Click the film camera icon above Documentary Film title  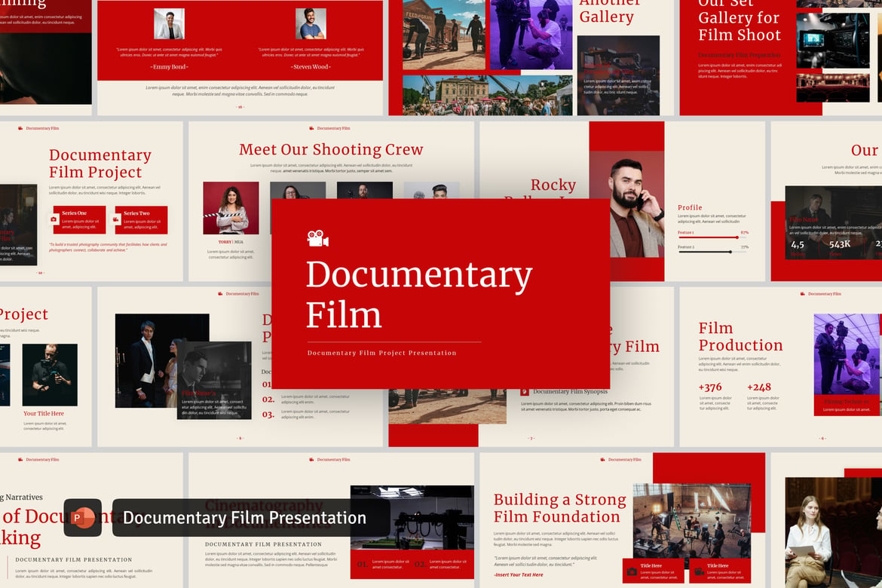tap(318, 238)
